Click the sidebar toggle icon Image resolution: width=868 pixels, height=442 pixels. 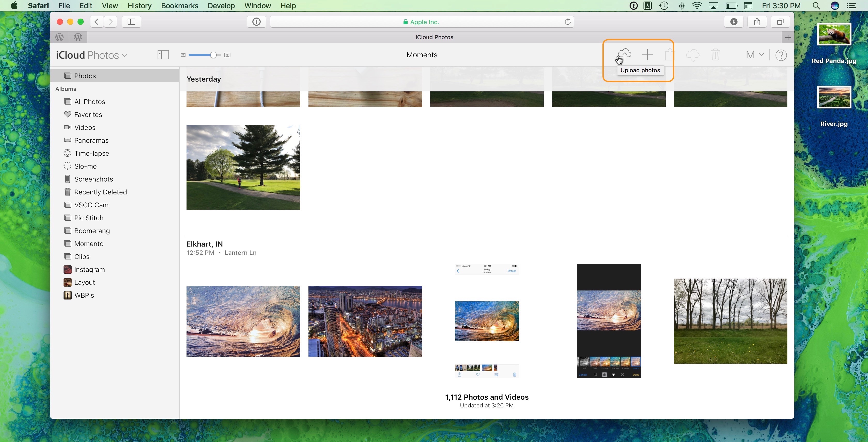(162, 55)
